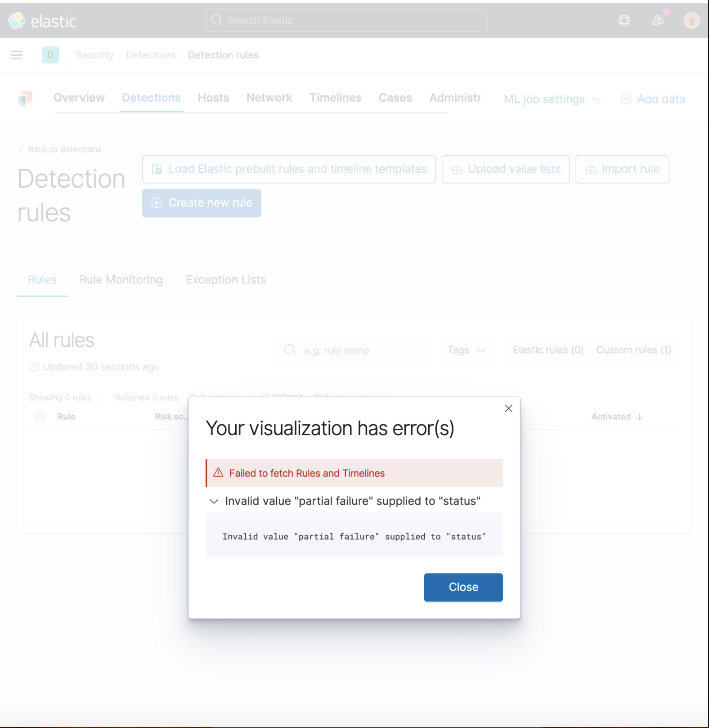Screen dimensions: 709x728
Task: Click the Elastic logo icon
Action: (x=17, y=21)
